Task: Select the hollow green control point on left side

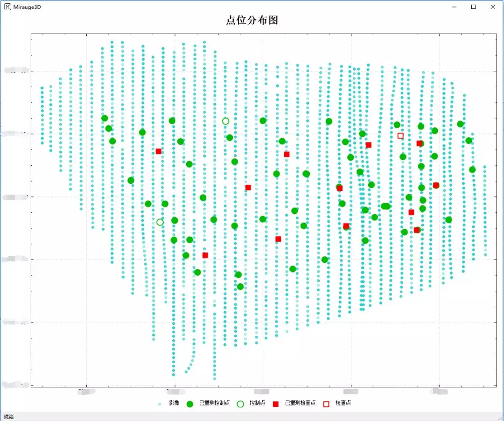Action: coord(159,222)
